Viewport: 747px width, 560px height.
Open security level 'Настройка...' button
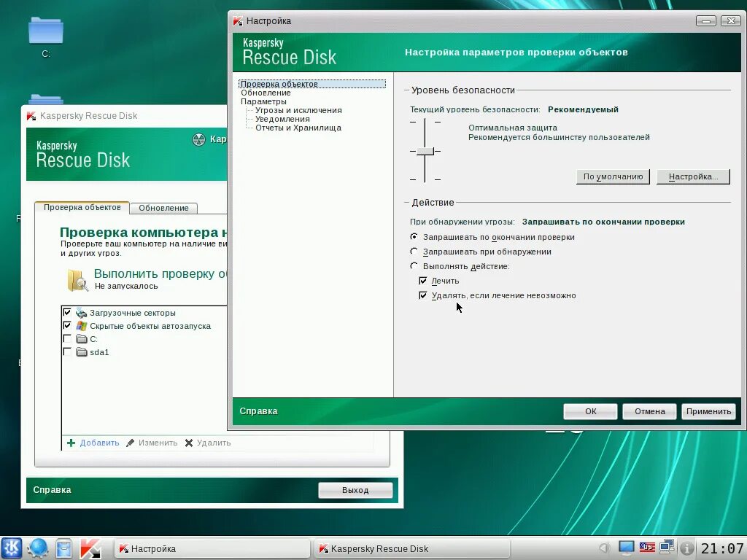coord(693,176)
